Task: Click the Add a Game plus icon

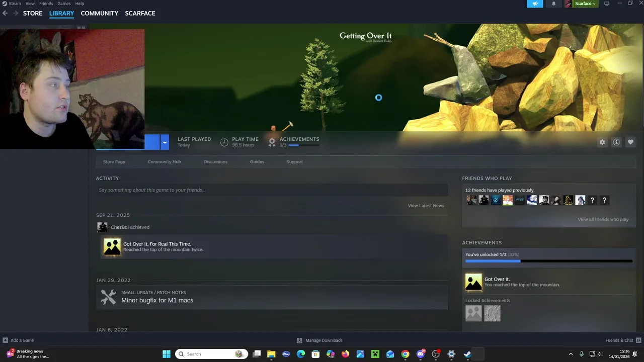Action: click(x=5, y=340)
